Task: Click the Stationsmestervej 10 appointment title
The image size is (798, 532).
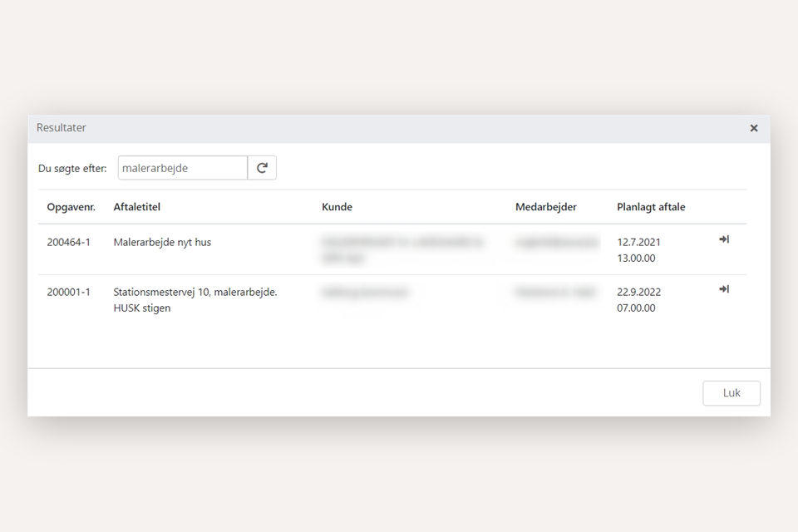Action: coord(195,293)
